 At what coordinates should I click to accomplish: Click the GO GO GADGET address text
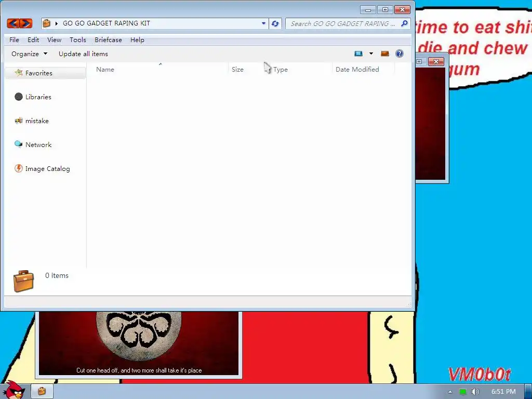106,23
